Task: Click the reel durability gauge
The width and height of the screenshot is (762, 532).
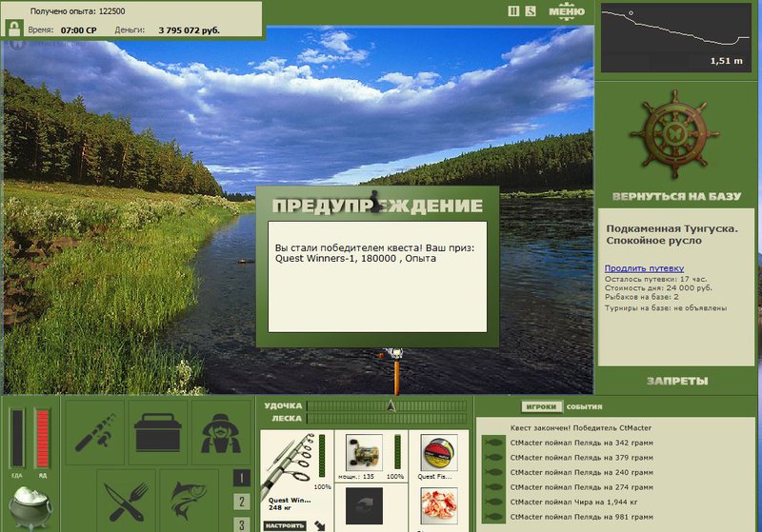Action: coord(397,452)
